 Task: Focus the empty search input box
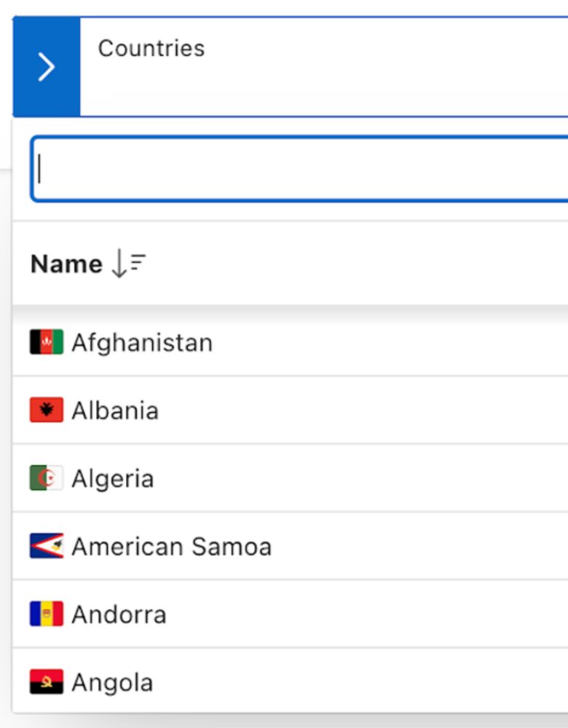(x=299, y=169)
